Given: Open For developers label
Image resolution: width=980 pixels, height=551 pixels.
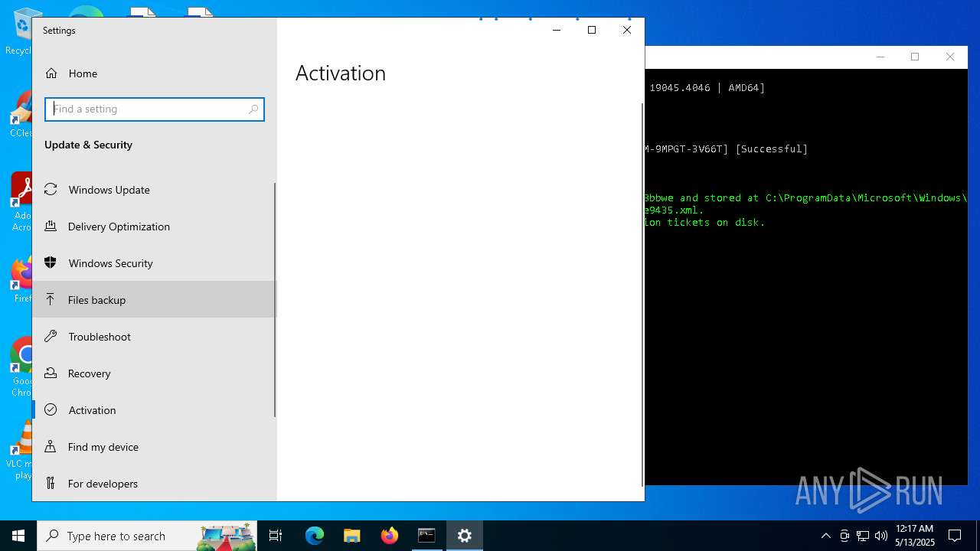Looking at the screenshot, I should tap(103, 484).
